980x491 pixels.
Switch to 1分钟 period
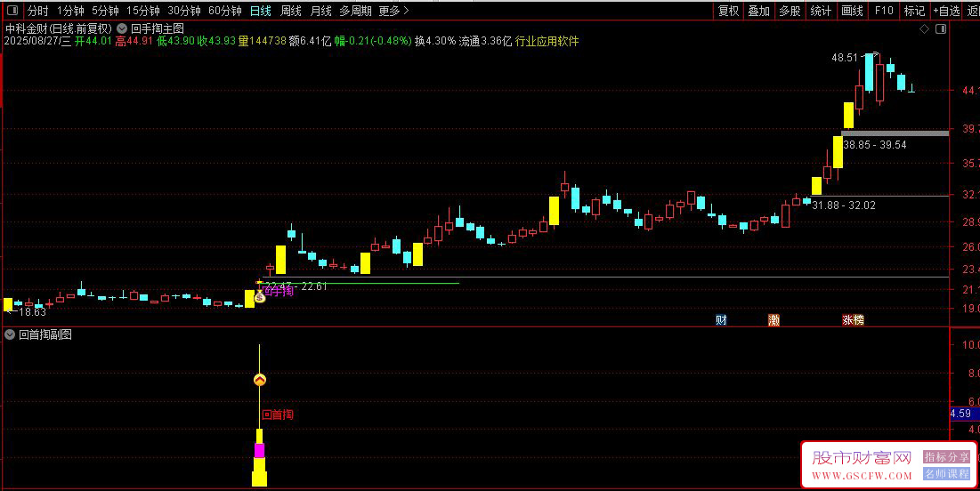coord(70,11)
